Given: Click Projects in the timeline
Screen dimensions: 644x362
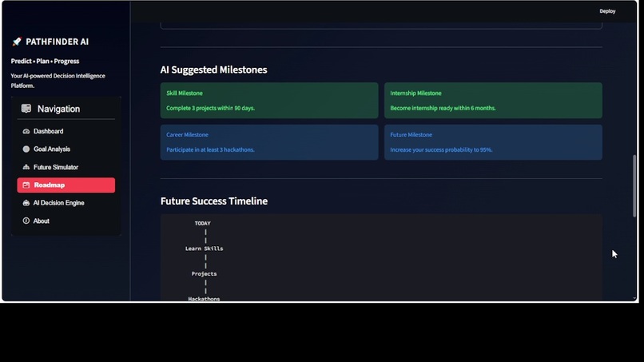Looking at the screenshot, I should [204, 273].
